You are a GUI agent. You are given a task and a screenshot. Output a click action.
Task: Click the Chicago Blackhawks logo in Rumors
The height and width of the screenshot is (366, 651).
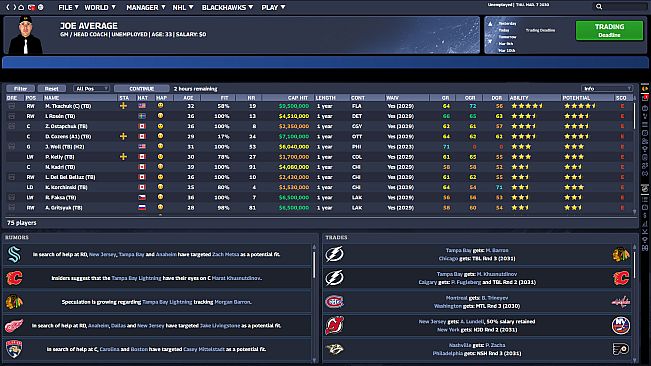[14, 302]
